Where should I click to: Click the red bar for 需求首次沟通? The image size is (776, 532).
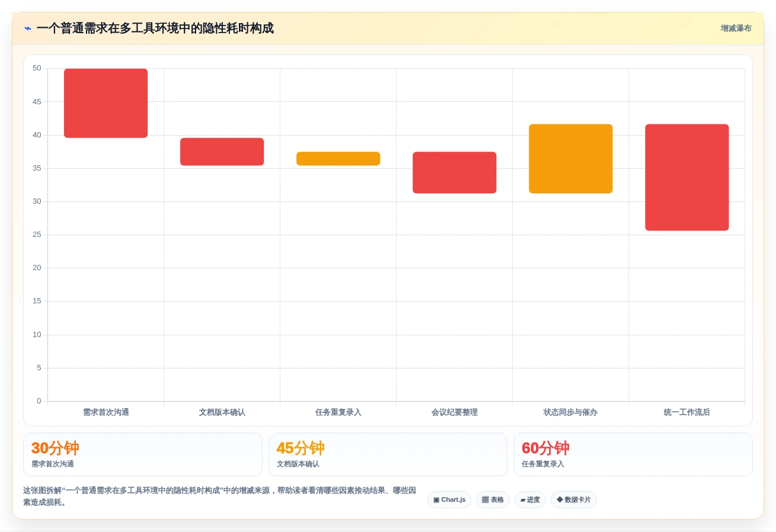[106, 103]
